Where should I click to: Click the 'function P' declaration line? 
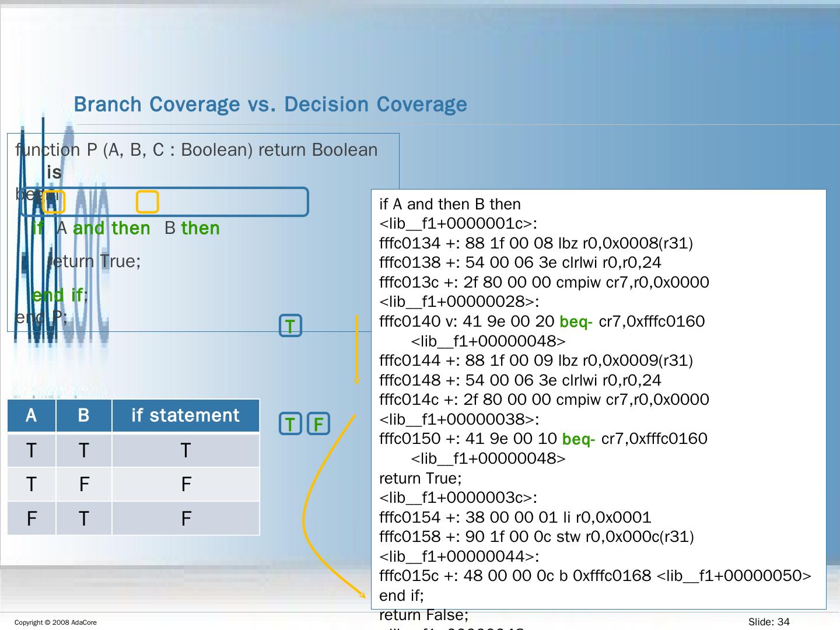pos(196,150)
